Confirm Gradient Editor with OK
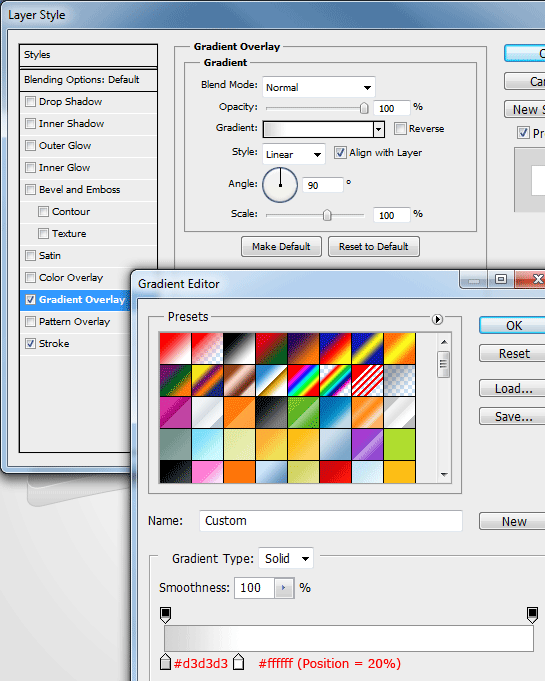This screenshot has height=681, width=545. coord(512,326)
